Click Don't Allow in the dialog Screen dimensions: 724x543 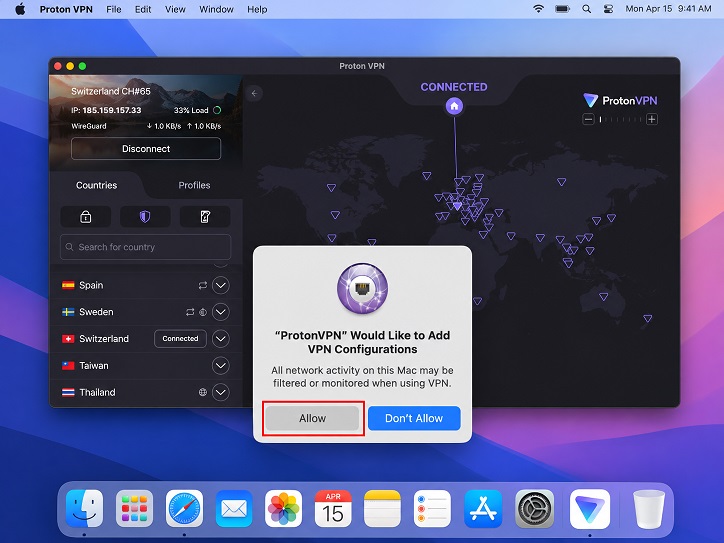pyautogui.click(x=414, y=418)
